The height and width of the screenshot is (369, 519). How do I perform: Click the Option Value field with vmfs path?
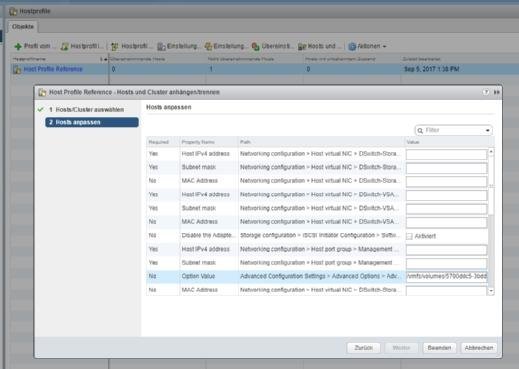[446, 276]
